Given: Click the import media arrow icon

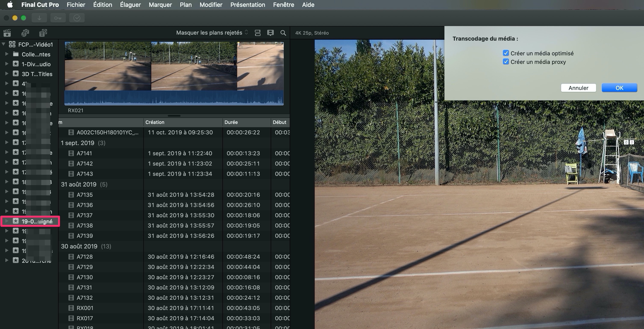Looking at the screenshot, I should point(39,18).
